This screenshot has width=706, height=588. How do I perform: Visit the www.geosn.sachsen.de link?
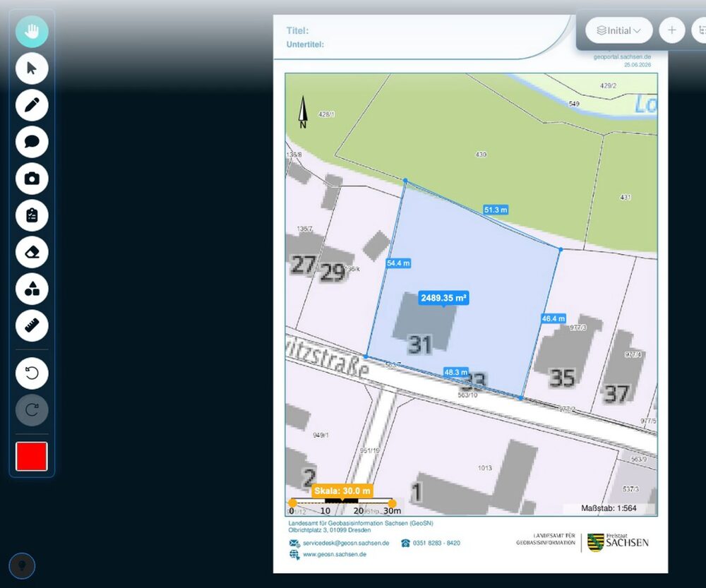(x=335, y=554)
